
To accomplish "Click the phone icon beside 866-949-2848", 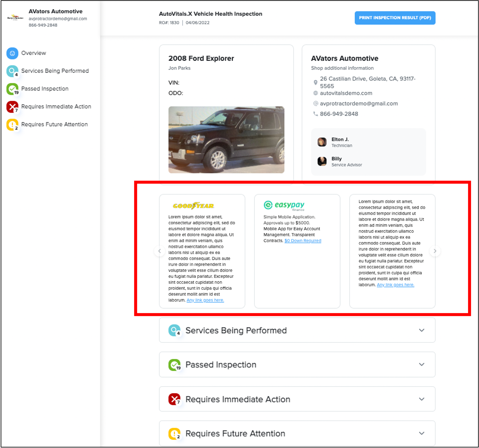I will (315, 114).
